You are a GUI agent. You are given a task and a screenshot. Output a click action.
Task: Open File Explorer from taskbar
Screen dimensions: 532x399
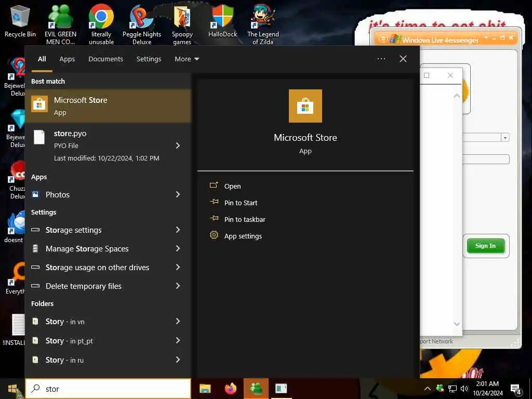205,389
